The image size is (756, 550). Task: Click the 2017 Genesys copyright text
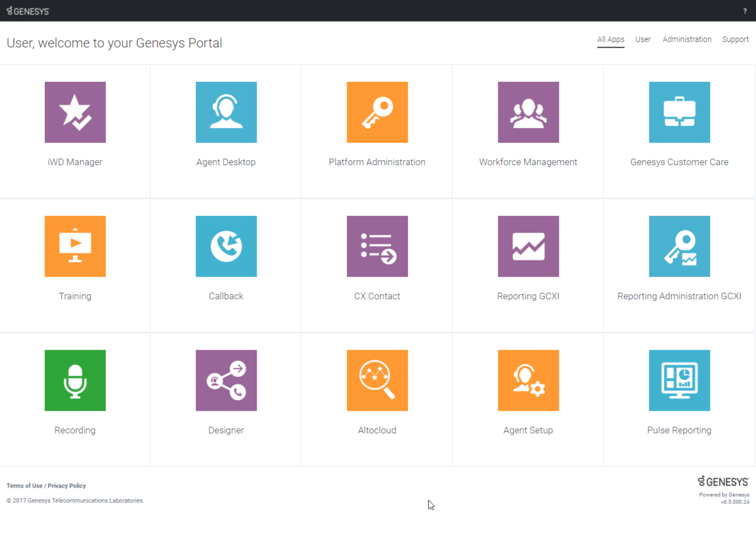click(x=75, y=501)
